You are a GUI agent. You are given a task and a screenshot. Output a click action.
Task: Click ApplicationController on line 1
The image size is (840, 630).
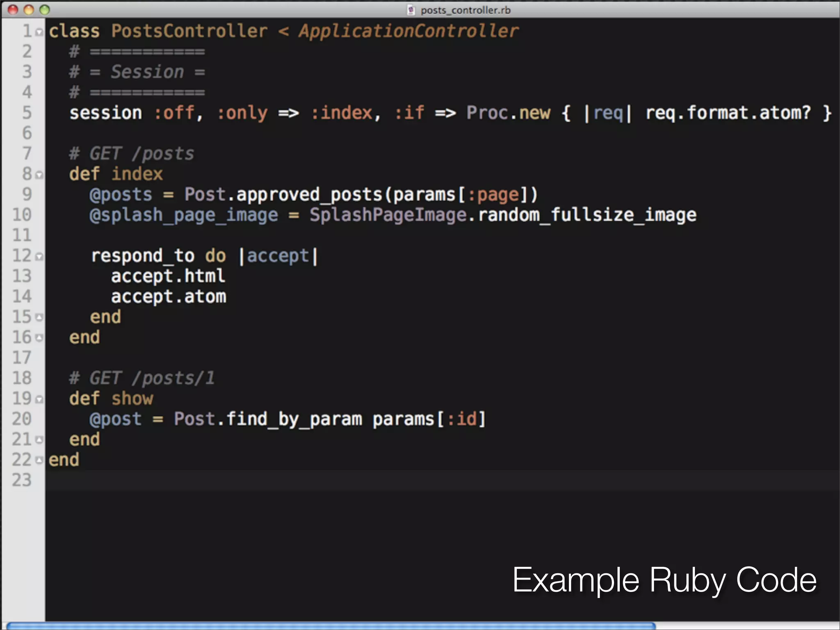pyautogui.click(x=409, y=32)
